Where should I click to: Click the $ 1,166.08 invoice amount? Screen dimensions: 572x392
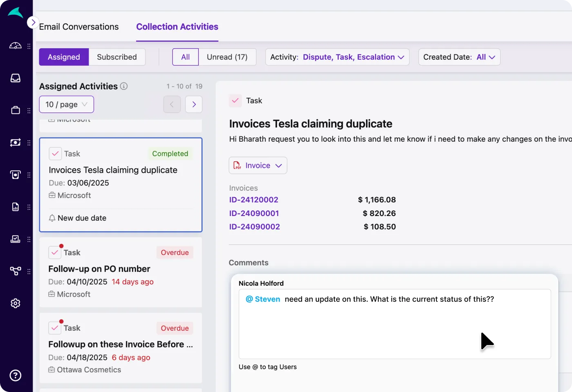tap(377, 200)
